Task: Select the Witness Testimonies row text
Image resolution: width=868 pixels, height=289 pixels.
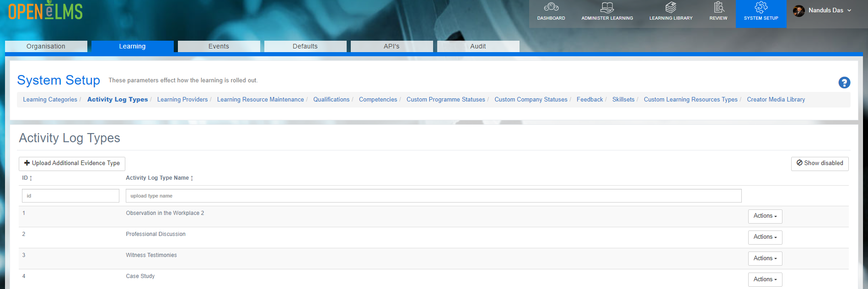Action: click(x=151, y=255)
